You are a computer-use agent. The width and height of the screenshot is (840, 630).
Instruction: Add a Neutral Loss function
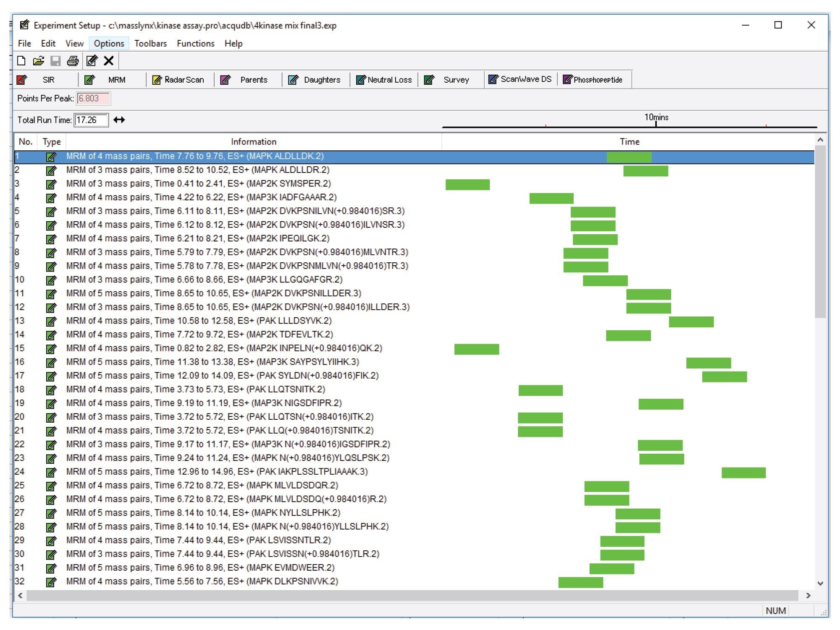[x=384, y=80]
